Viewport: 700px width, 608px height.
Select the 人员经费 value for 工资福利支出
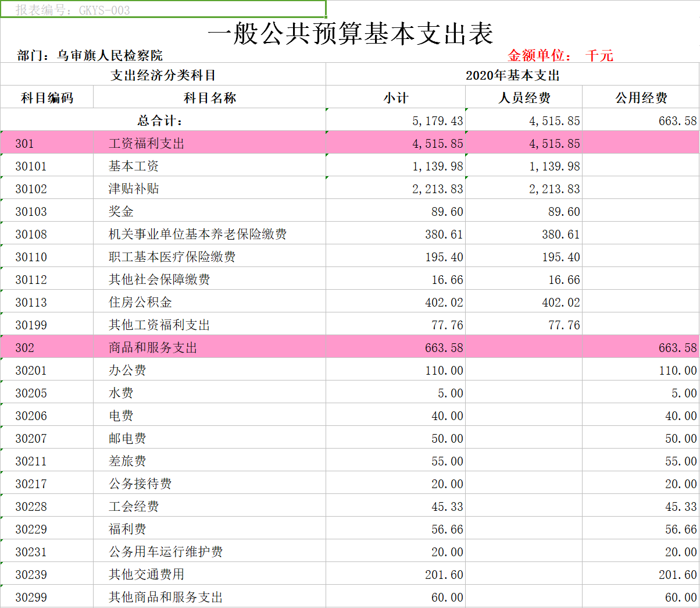click(x=524, y=143)
